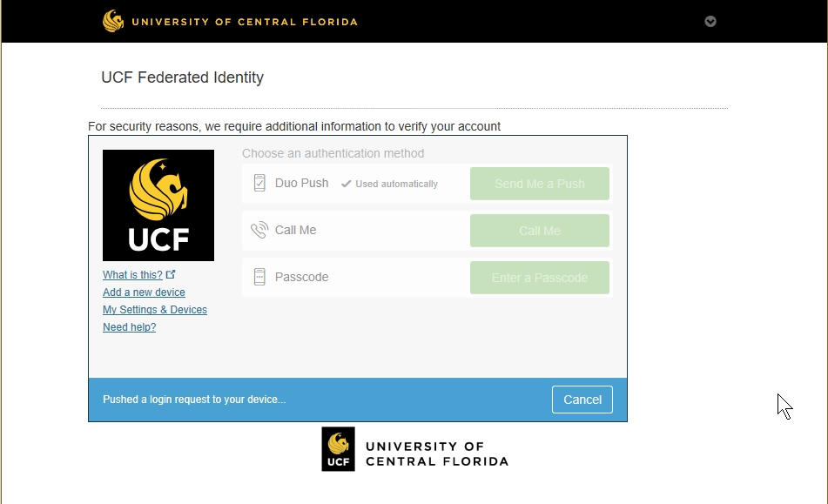Open My Settings & Devices link
This screenshot has width=828, height=504.
155,310
